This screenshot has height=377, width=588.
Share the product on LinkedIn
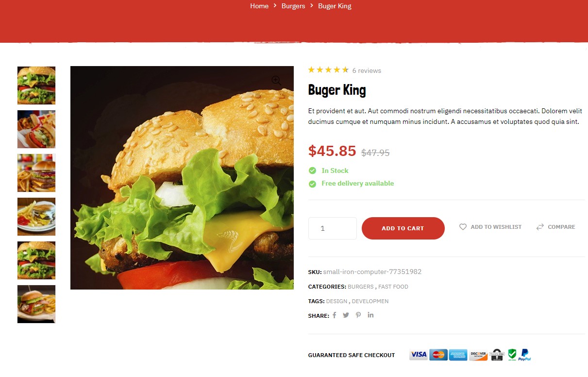tap(370, 315)
